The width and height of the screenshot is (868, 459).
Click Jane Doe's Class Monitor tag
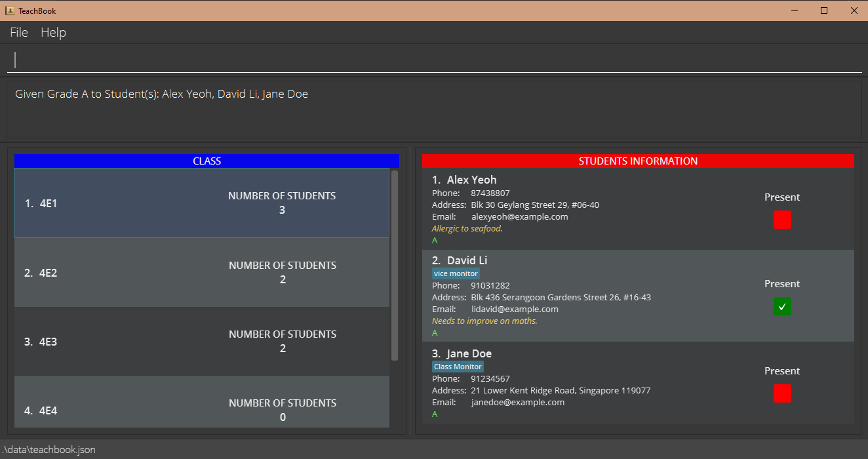(458, 367)
